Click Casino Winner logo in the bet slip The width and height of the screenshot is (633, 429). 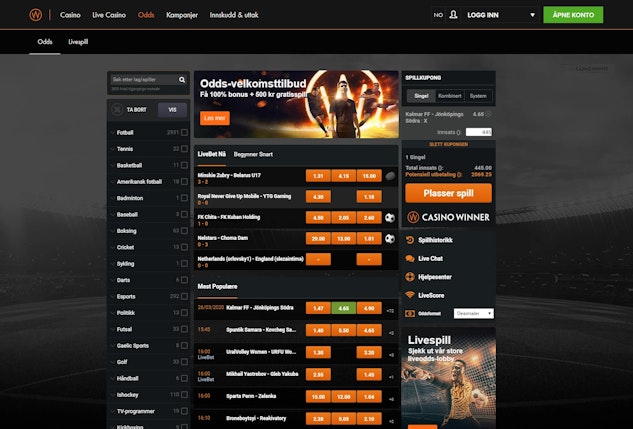tap(448, 217)
